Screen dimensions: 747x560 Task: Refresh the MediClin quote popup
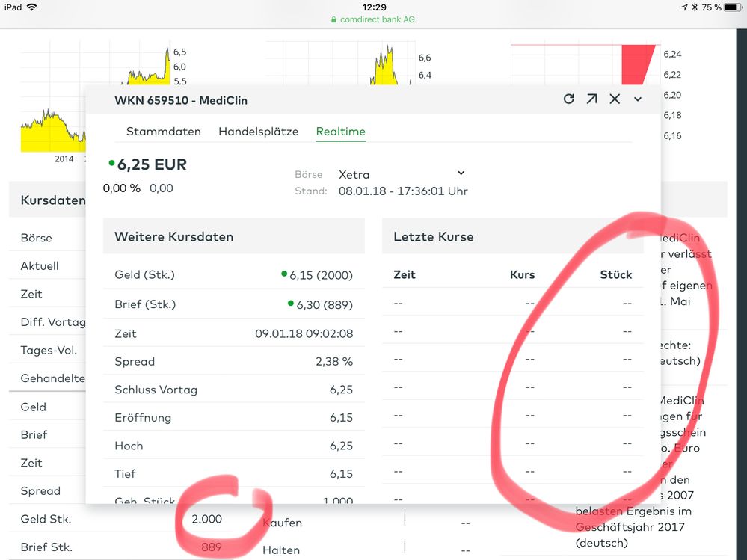click(x=568, y=99)
